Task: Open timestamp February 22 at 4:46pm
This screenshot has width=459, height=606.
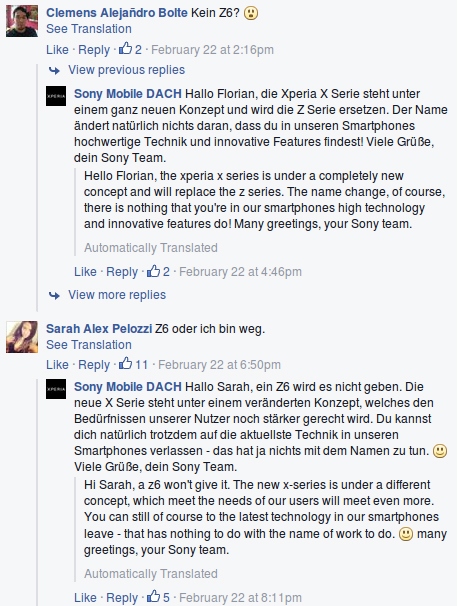Action: (x=240, y=271)
